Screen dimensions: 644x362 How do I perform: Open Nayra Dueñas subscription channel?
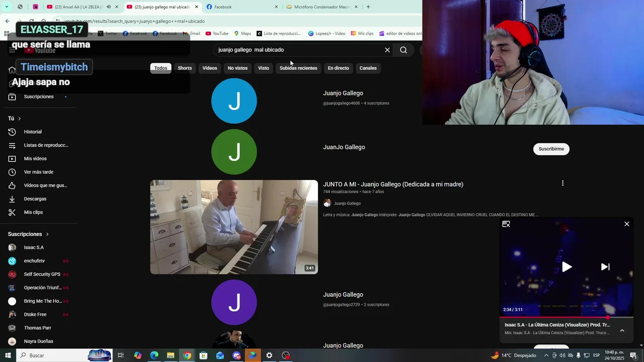39,341
